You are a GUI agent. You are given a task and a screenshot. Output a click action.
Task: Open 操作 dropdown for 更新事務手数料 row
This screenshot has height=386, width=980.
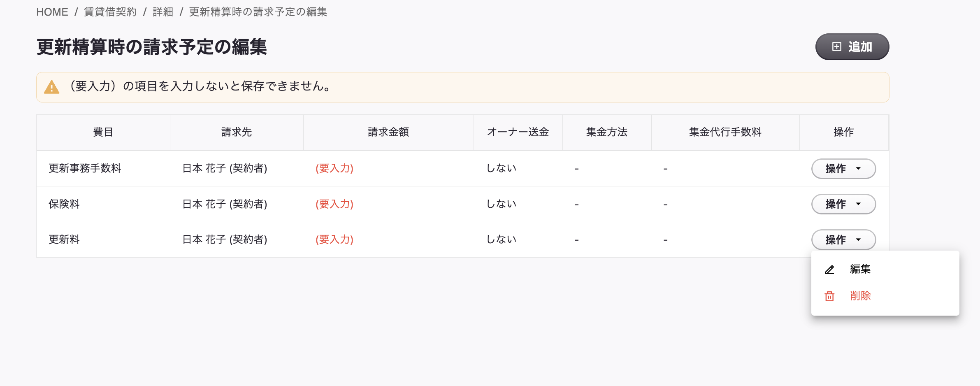click(843, 169)
